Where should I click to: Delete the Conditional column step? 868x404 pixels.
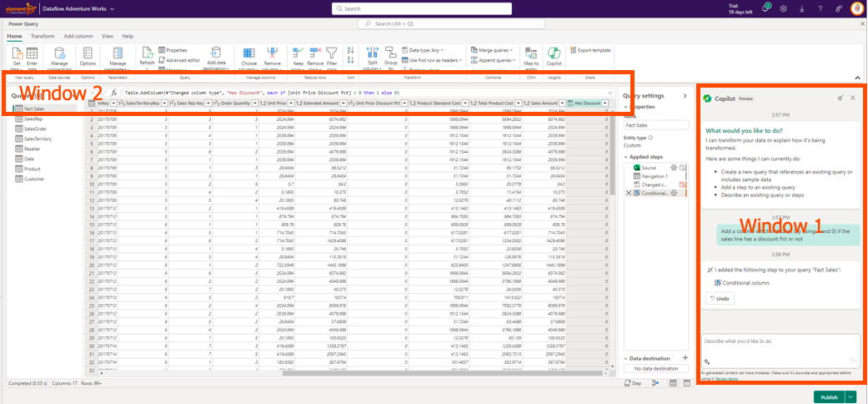(x=629, y=193)
